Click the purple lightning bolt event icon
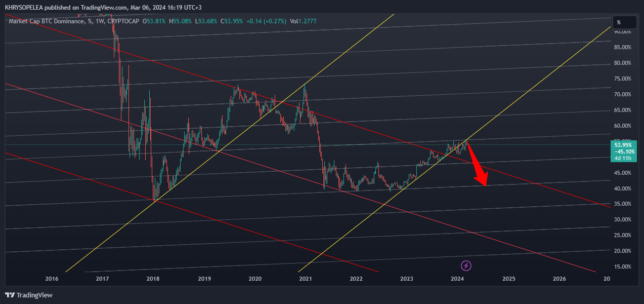The height and width of the screenshot is (304, 644). pos(466,265)
